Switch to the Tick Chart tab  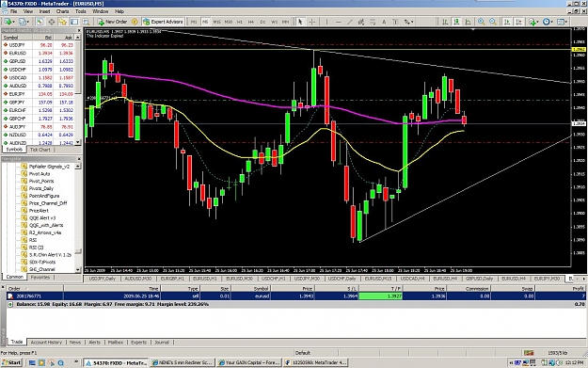pos(40,150)
